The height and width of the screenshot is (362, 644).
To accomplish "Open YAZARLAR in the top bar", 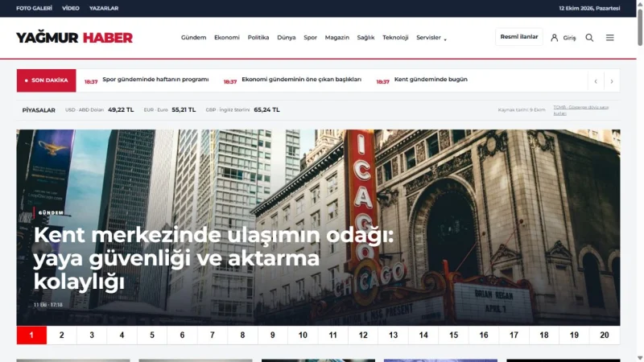I will point(104,8).
